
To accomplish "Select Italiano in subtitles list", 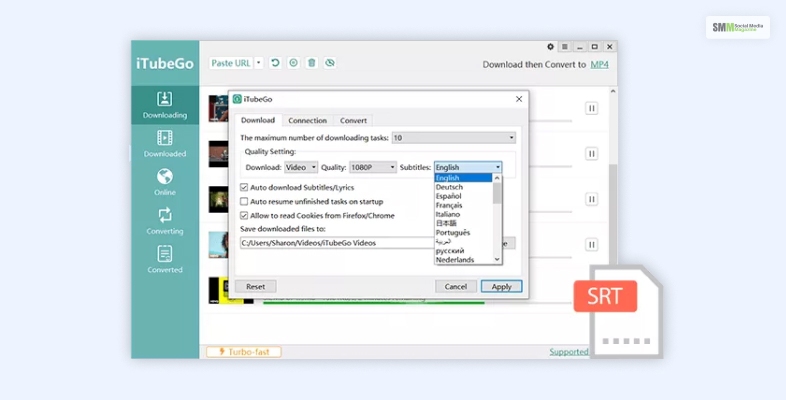I will point(463,214).
